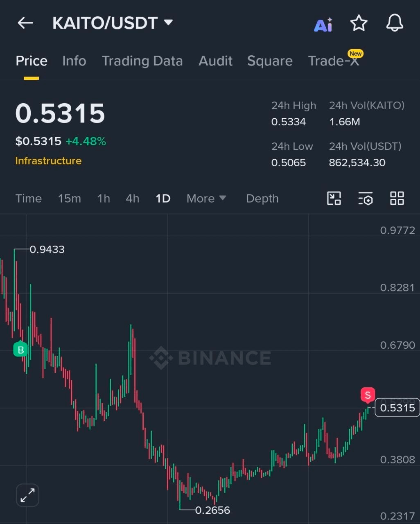The width and height of the screenshot is (420, 524).
Task: Tap the 0.2317 axis price level
Action: (397, 516)
